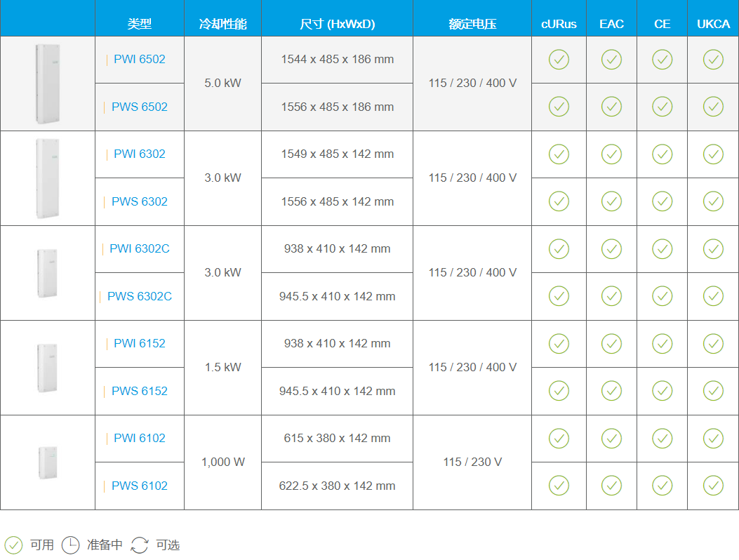
Task: Click the EAC checkmark for PWI 6302
Action: pos(611,154)
